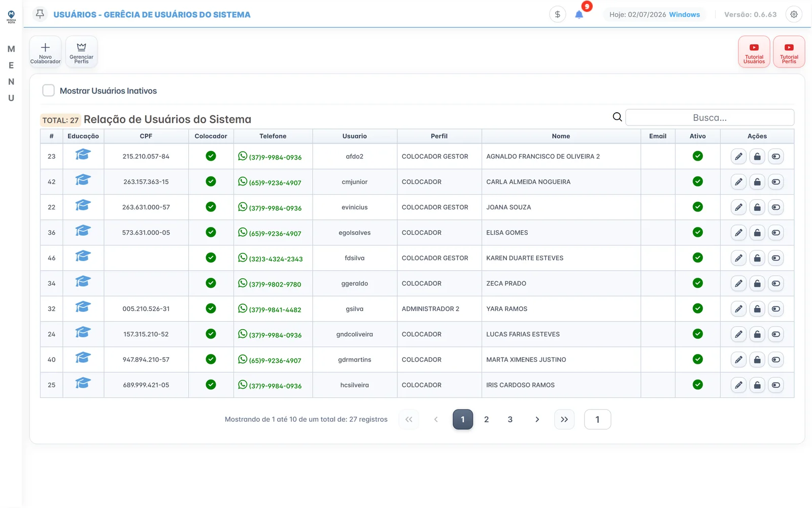The image size is (812, 508).
Task: Edit user CARLA ALMEIDA NOGUEIRA with pencil
Action: tap(738, 182)
